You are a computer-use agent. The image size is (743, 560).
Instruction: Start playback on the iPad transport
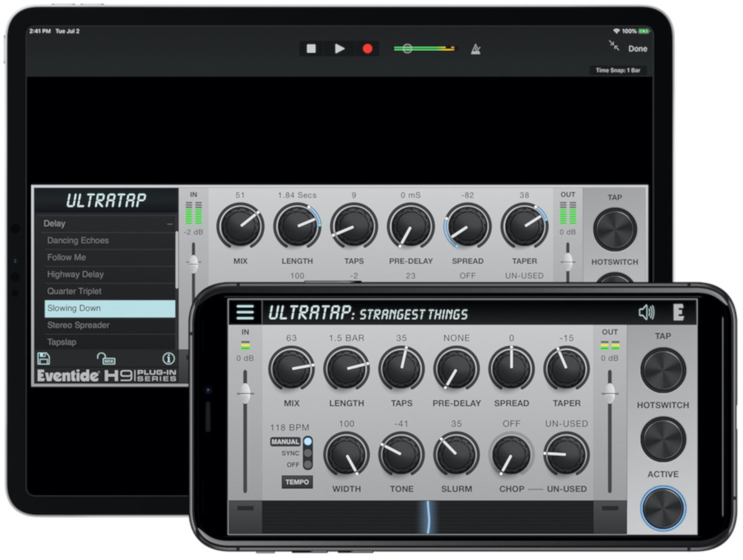tap(339, 48)
